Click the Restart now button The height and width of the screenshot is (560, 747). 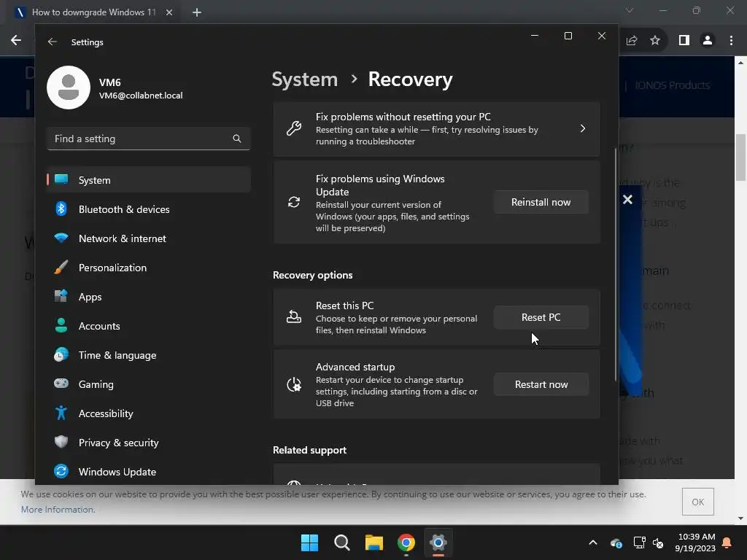[x=541, y=384]
